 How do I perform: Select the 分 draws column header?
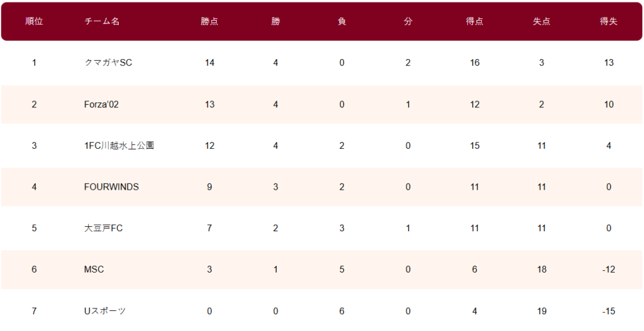point(408,22)
